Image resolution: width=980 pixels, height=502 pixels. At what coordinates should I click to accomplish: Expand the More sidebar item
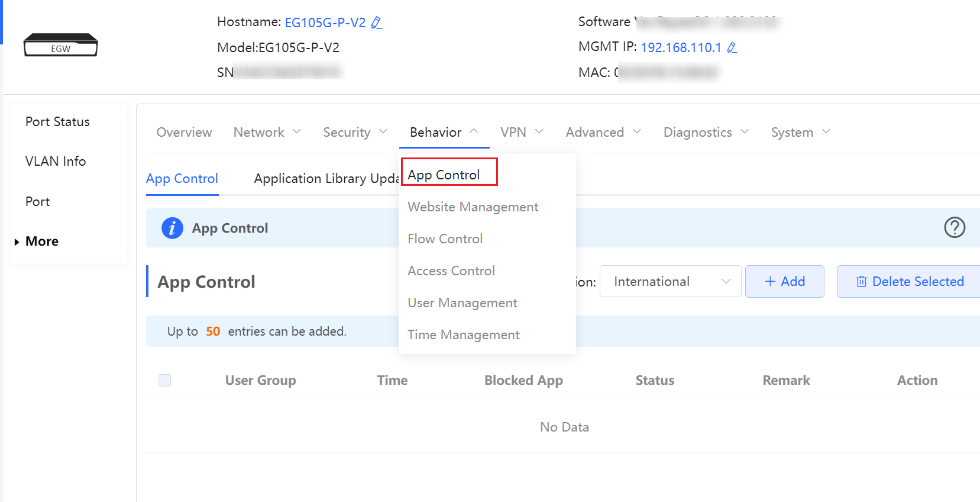coord(41,242)
